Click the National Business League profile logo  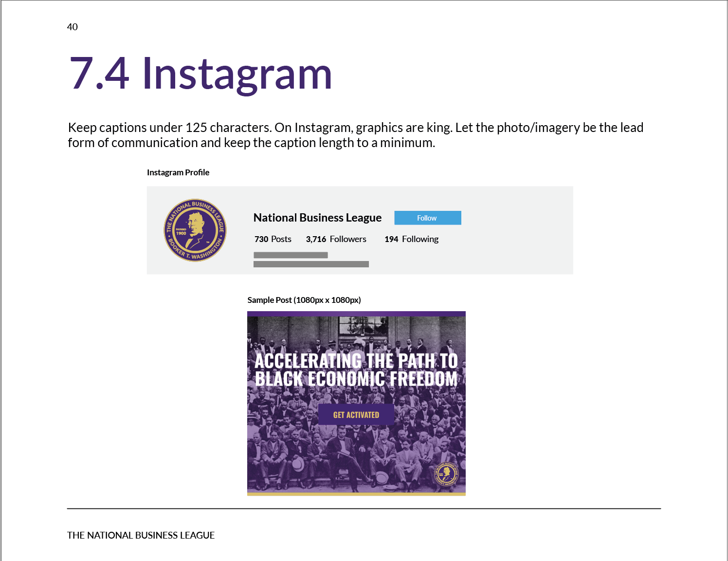click(195, 230)
